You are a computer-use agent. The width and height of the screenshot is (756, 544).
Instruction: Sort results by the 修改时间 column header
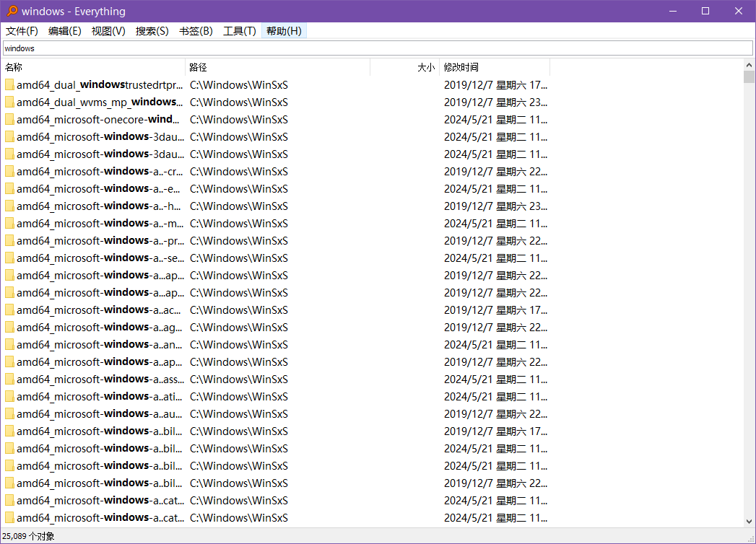pos(495,67)
